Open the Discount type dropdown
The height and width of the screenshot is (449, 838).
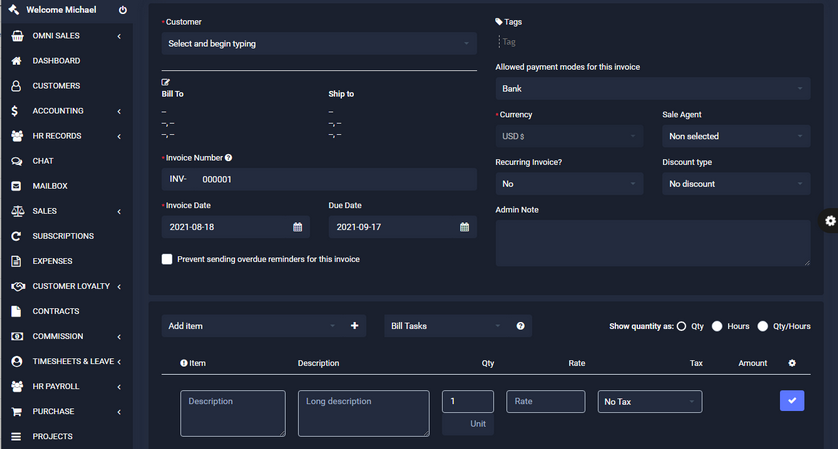point(735,184)
